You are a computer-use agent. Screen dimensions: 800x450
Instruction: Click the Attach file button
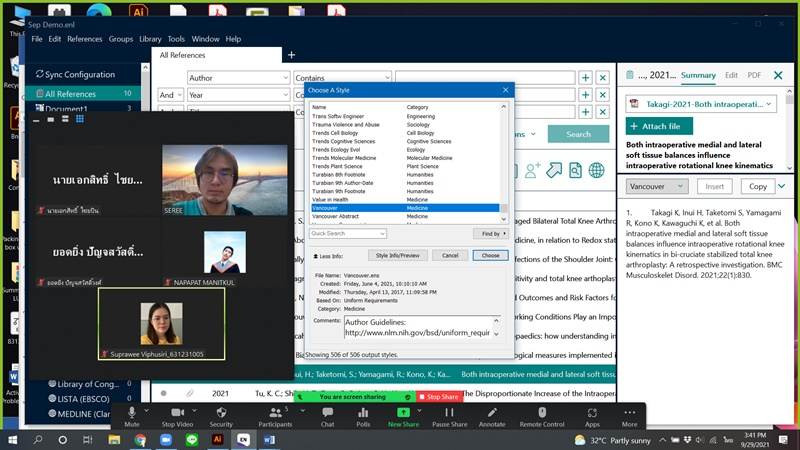tap(659, 126)
